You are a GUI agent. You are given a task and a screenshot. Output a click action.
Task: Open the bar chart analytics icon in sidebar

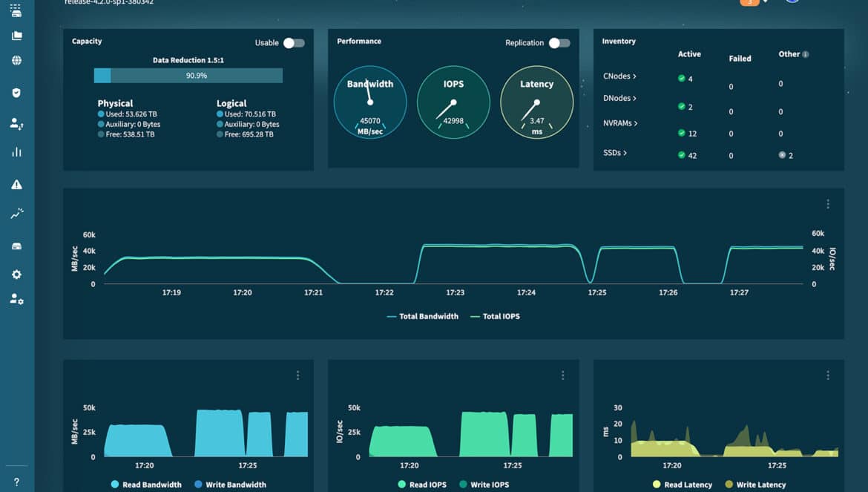(16, 151)
